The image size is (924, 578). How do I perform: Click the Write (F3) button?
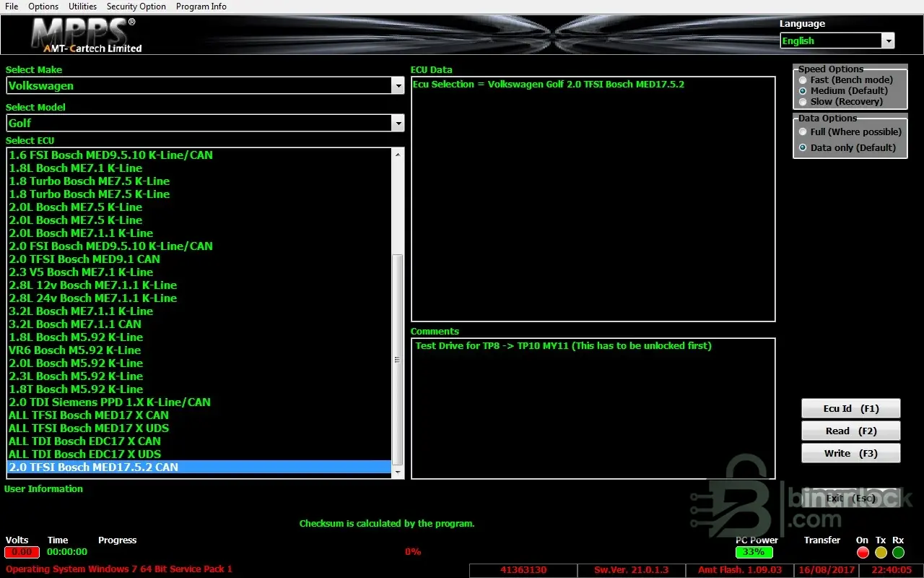pos(851,454)
